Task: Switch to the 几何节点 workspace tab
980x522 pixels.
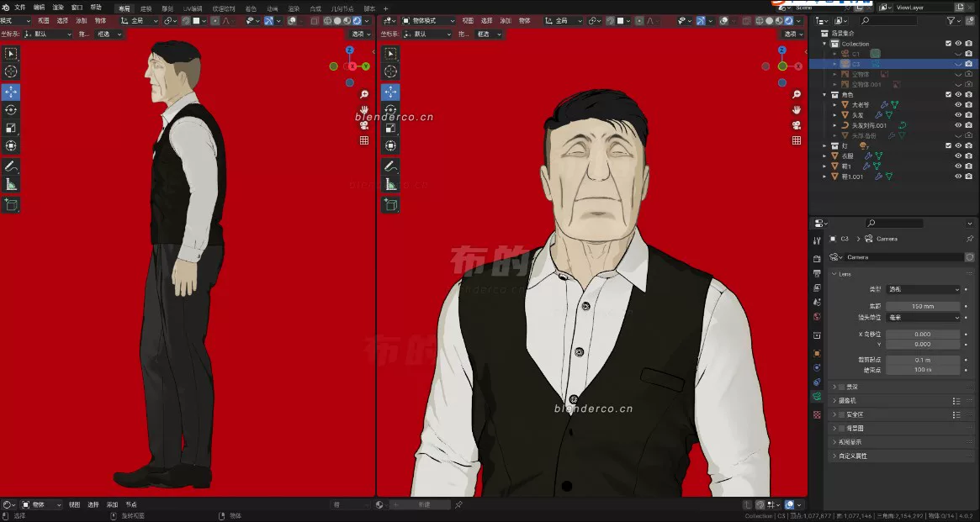Action: pos(342,8)
